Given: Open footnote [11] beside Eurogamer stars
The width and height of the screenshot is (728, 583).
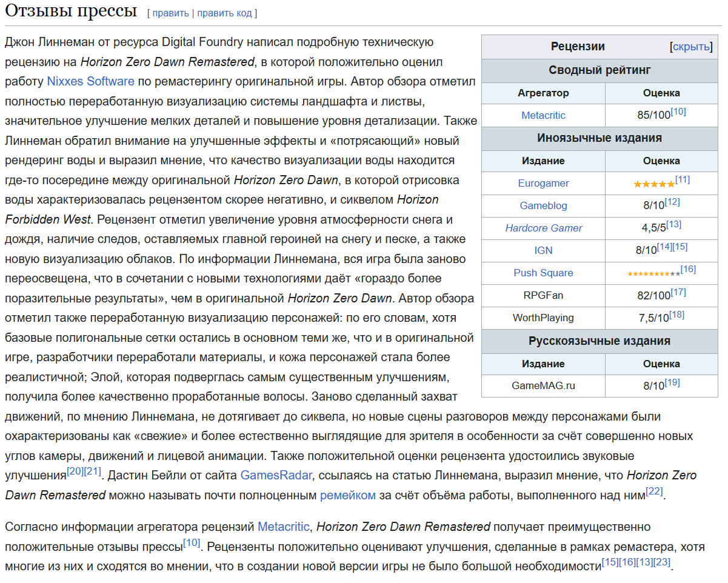Looking at the screenshot, I should click(x=682, y=179).
